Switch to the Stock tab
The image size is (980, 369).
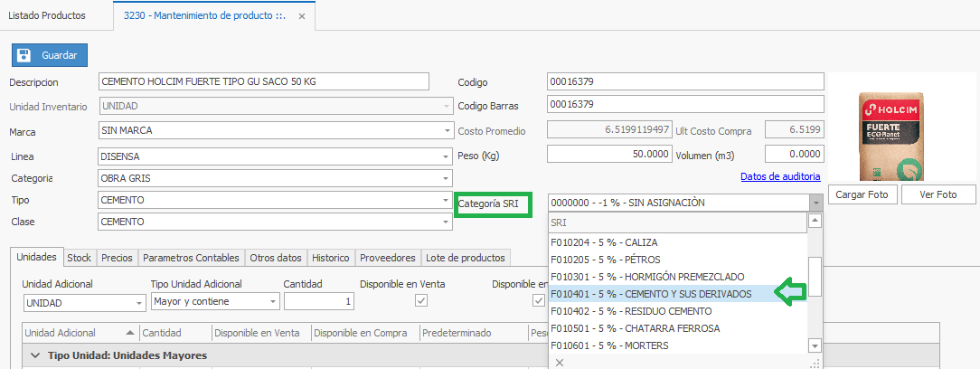(x=80, y=258)
